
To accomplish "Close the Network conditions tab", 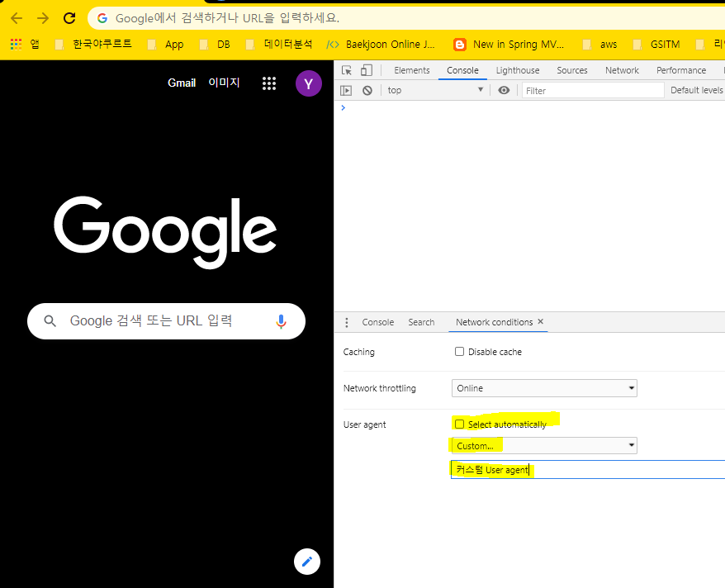I will (541, 321).
